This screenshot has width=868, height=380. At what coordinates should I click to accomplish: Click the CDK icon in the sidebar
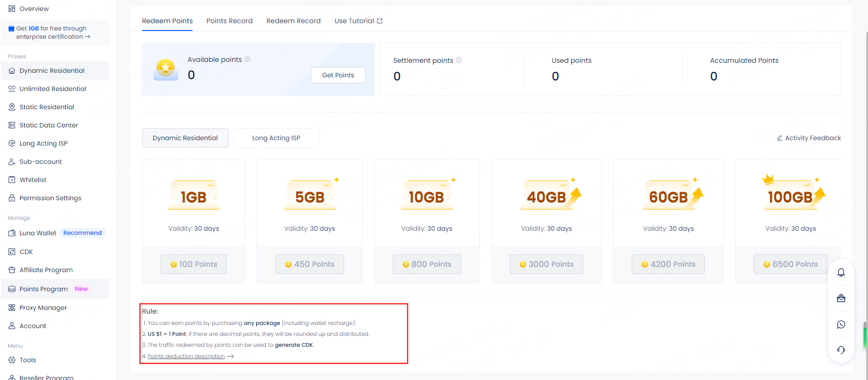[12, 252]
